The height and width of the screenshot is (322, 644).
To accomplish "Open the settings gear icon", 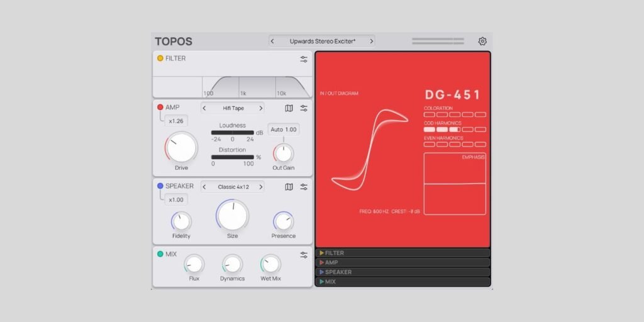I will point(482,42).
